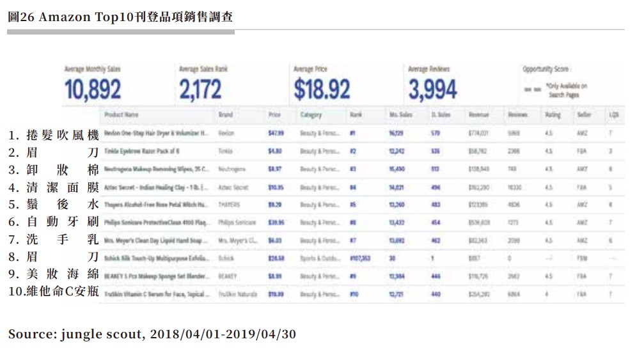Click the #1 rank in Revlon row

click(352, 133)
